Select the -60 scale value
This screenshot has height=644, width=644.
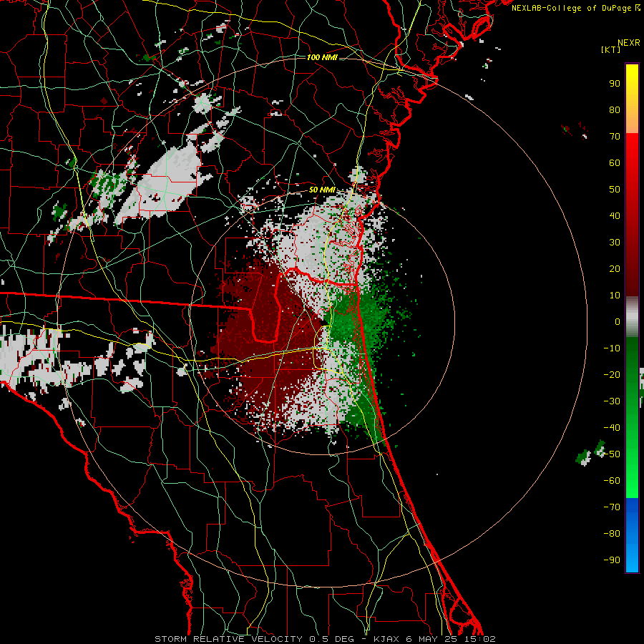[x=612, y=481]
